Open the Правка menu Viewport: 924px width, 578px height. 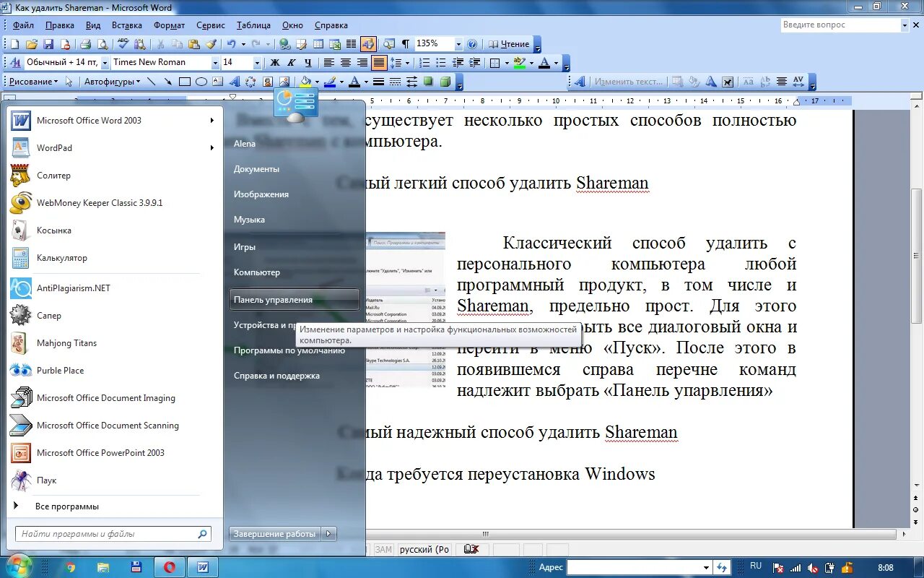[59, 25]
